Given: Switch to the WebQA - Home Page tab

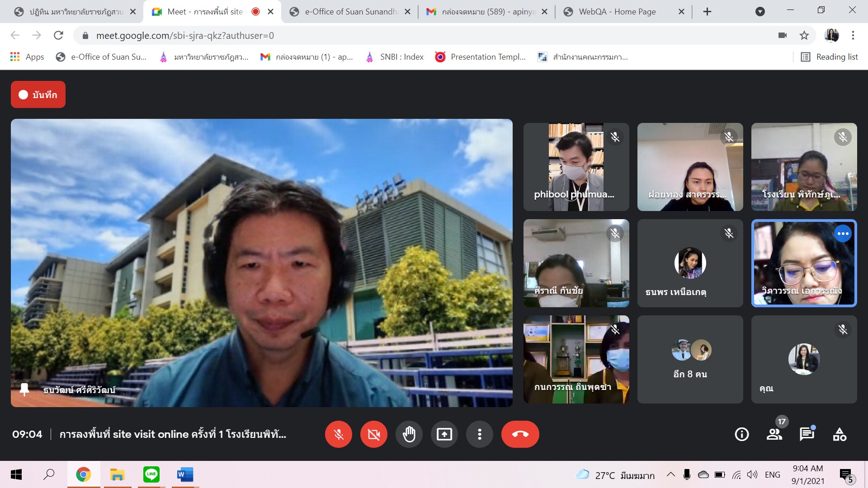Looking at the screenshot, I should [x=617, y=12].
